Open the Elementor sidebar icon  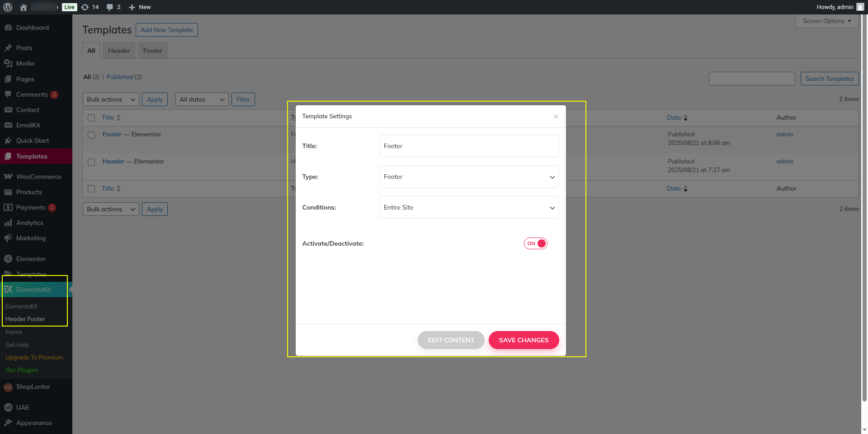click(x=8, y=259)
